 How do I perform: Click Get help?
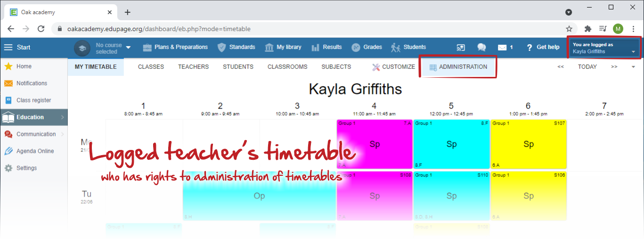(x=543, y=47)
